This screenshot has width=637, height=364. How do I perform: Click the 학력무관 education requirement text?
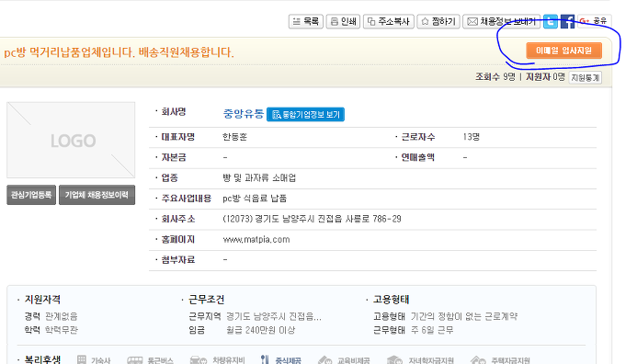61,330
